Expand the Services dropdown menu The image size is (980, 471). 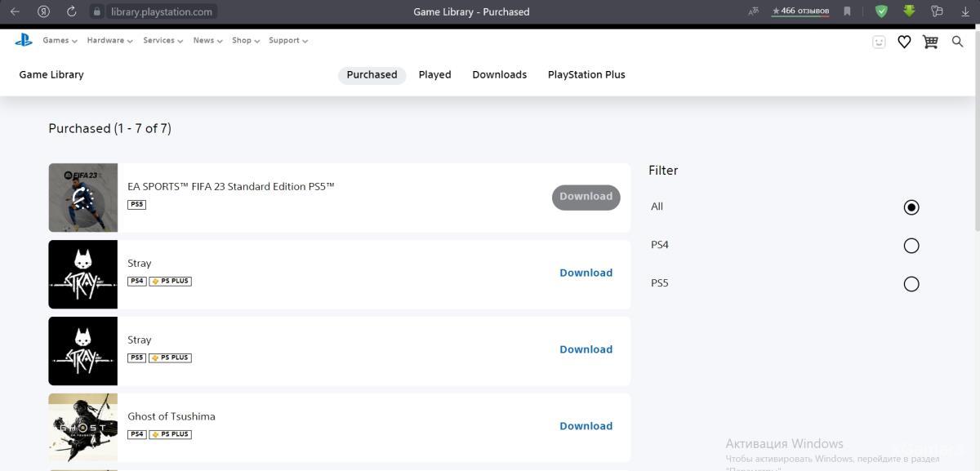click(163, 40)
